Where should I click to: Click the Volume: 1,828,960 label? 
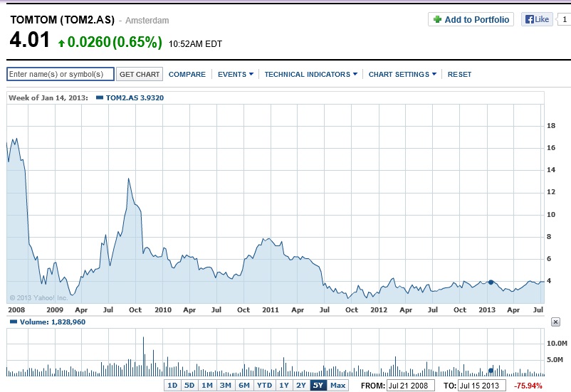[53, 322]
